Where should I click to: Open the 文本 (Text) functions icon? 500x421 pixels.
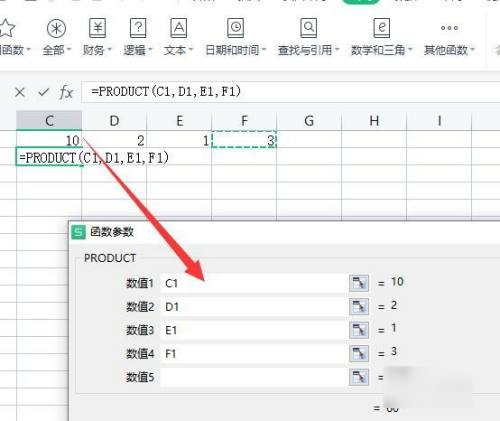tap(179, 28)
